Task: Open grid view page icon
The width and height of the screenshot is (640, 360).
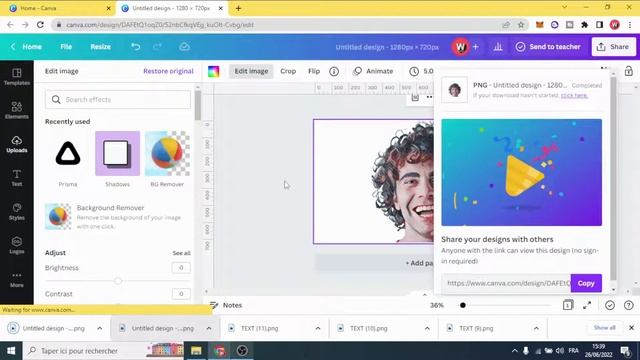Action: [568, 305]
